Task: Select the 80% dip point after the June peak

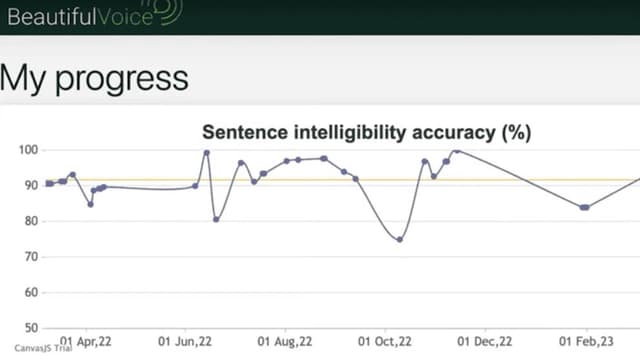Action: pyautogui.click(x=216, y=220)
